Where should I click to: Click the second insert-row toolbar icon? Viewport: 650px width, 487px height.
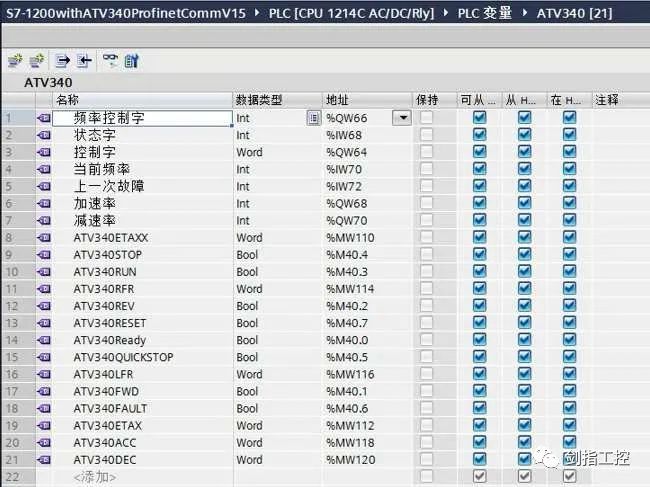coord(37,61)
